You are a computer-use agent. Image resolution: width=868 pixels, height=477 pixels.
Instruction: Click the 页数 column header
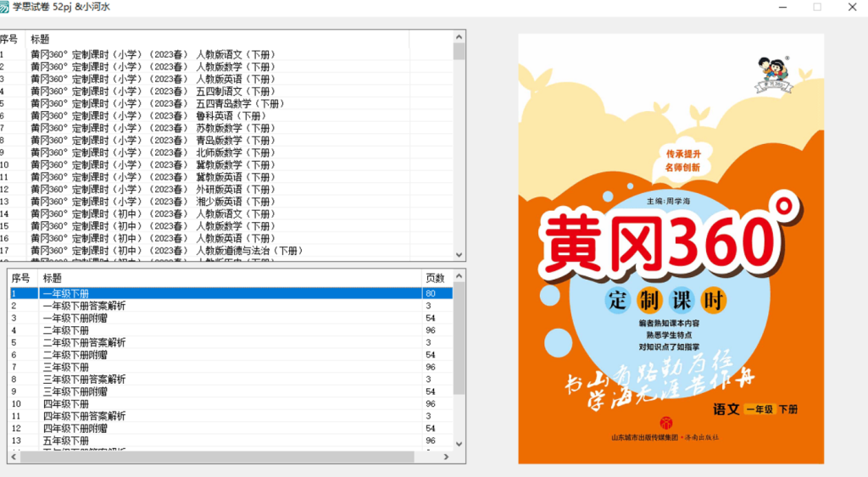(x=436, y=278)
